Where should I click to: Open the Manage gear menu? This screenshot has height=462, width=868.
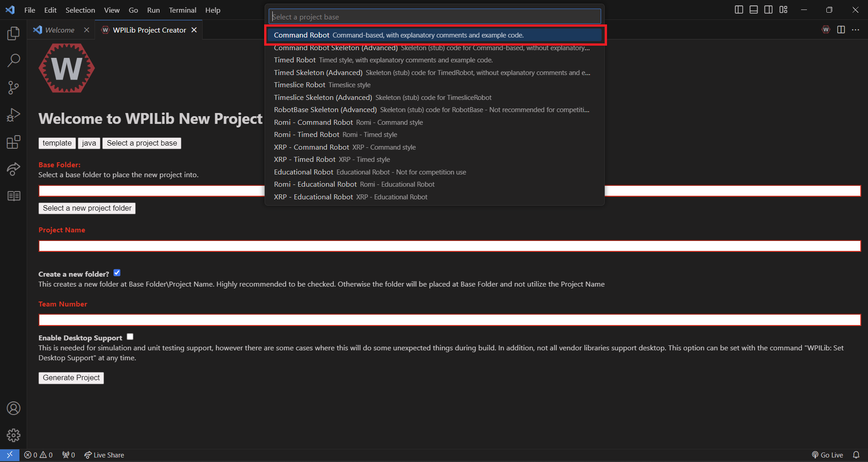[x=14, y=435]
